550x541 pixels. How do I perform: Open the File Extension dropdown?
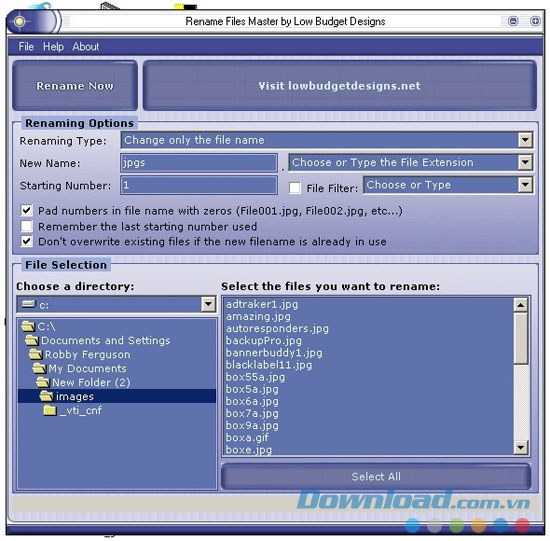pos(525,162)
